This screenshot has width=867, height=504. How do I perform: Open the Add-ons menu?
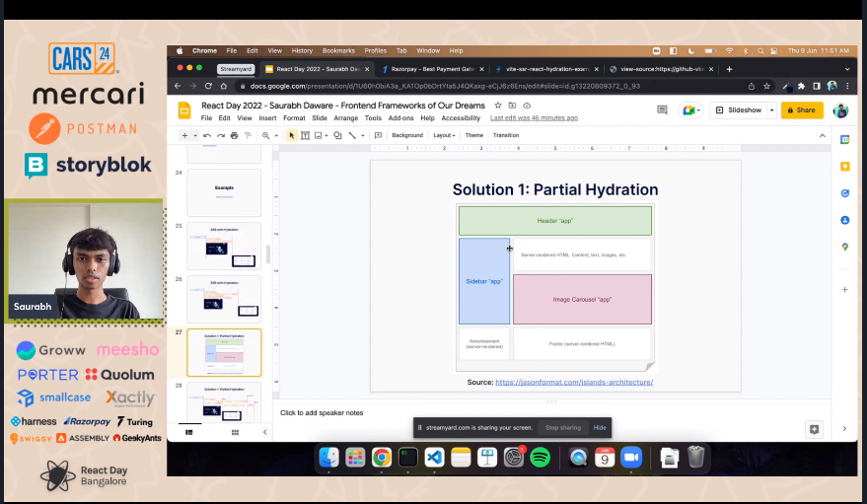point(400,118)
